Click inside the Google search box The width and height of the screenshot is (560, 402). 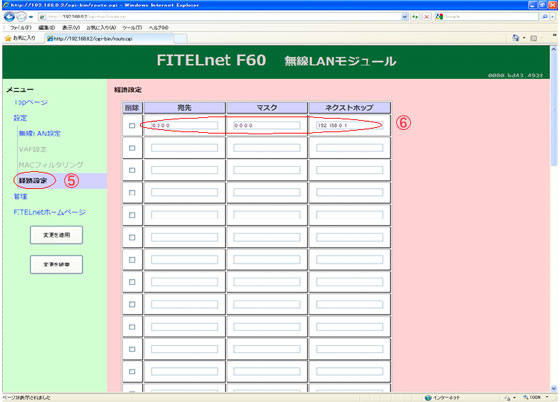coord(490,16)
